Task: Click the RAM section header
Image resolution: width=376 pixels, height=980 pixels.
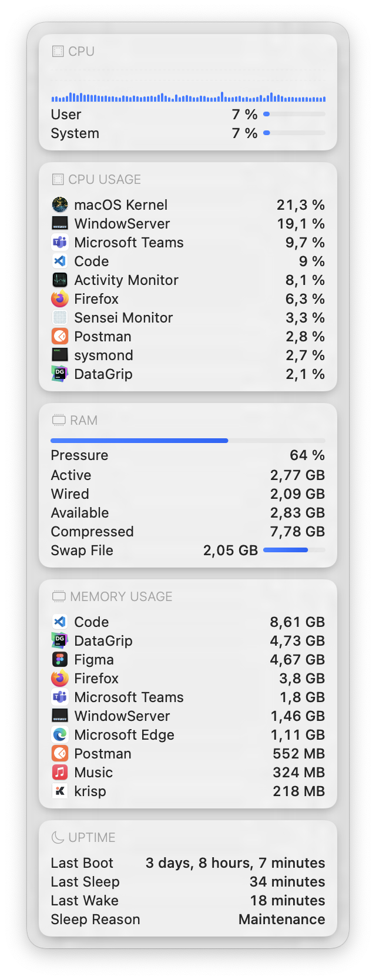Action: (70, 420)
